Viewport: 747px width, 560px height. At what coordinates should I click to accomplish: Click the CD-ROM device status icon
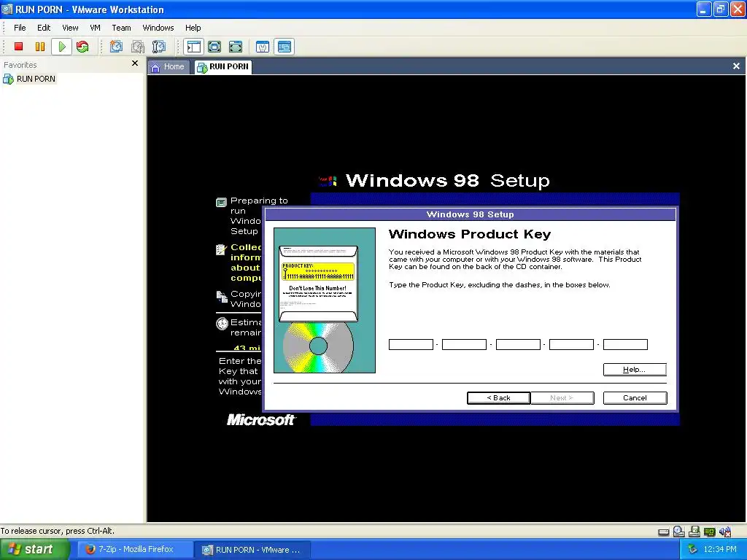pyautogui.click(x=679, y=532)
